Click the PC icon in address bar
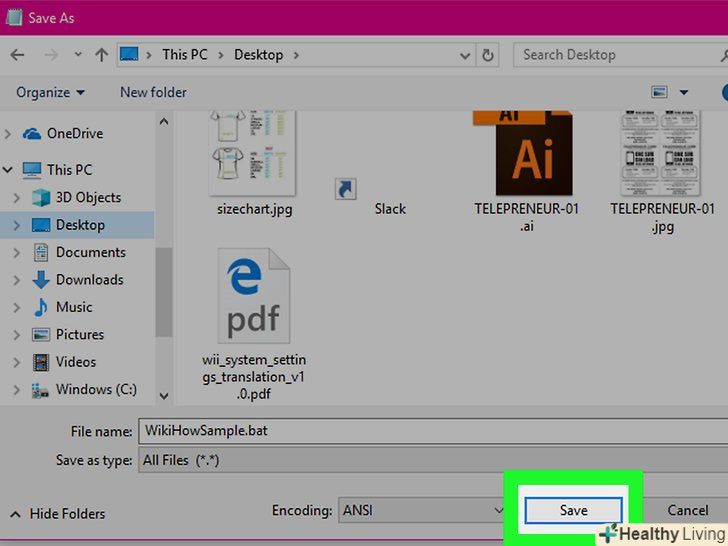The width and height of the screenshot is (728, 546). (x=129, y=54)
